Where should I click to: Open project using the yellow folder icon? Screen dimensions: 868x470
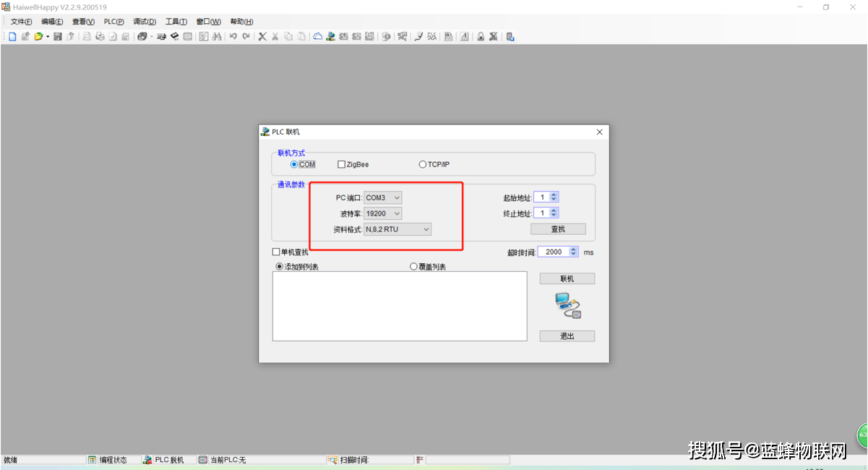38,36
